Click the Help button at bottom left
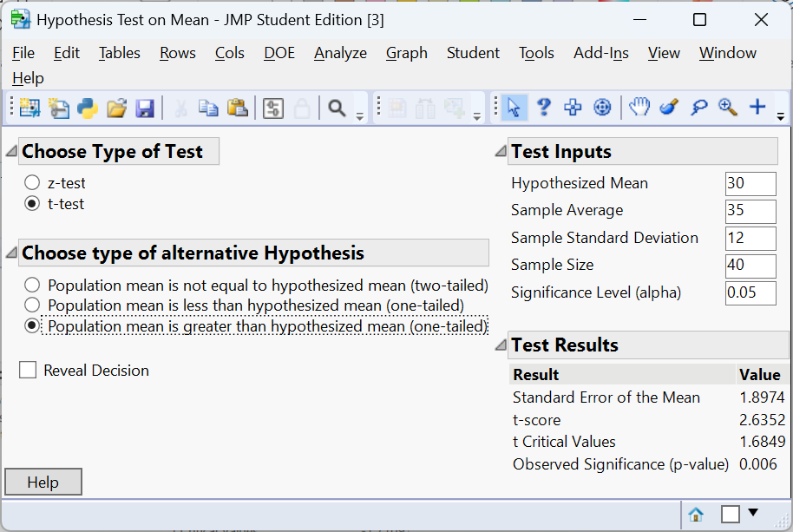This screenshot has height=532, width=793. 43,483
